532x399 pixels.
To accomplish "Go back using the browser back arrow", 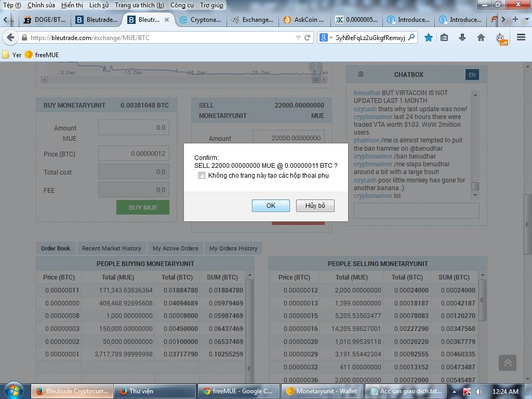I will tap(10, 37).
